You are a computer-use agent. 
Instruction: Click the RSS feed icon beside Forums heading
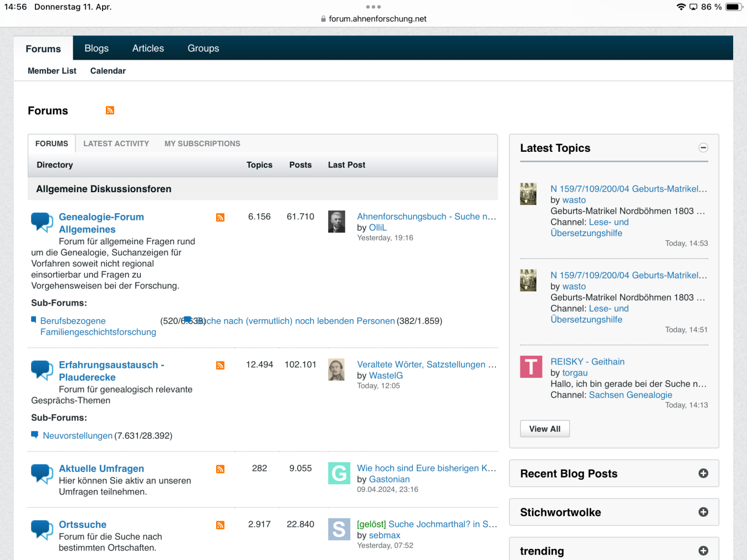[110, 110]
